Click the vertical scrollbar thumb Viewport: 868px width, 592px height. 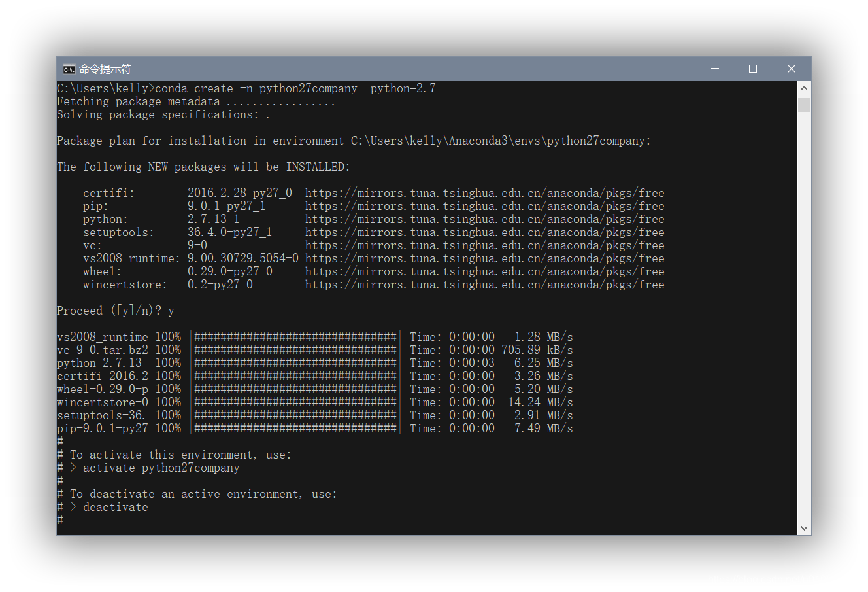pyautogui.click(x=805, y=105)
